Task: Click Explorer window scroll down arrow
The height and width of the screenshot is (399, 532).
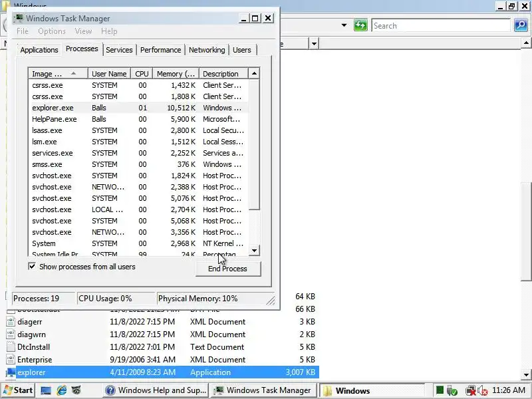Action: click(526, 375)
